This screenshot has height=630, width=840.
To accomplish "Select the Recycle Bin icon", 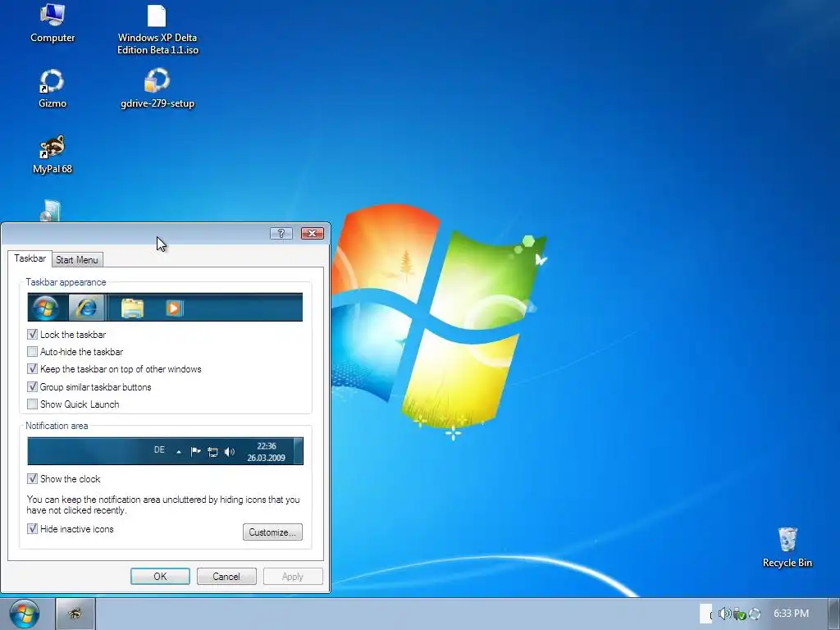I will (787, 547).
